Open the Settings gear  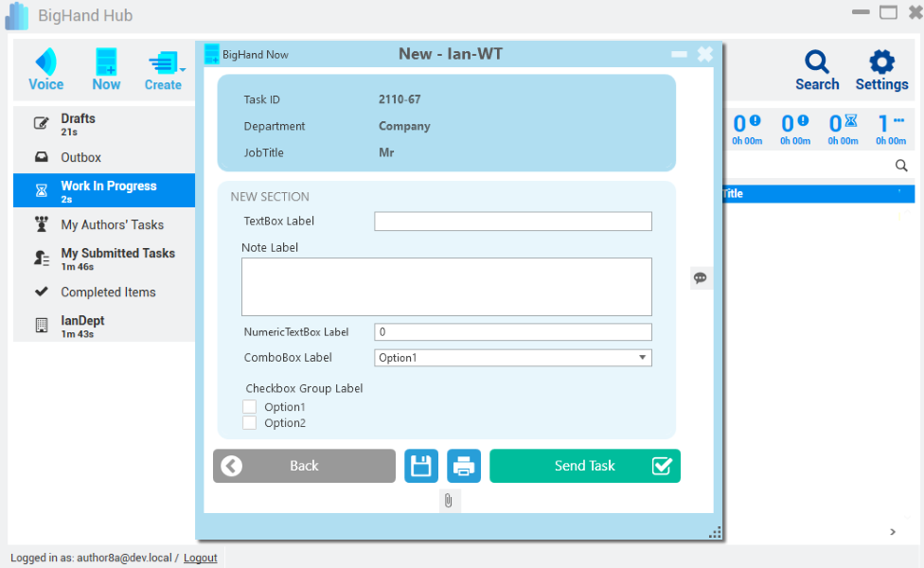click(x=881, y=70)
